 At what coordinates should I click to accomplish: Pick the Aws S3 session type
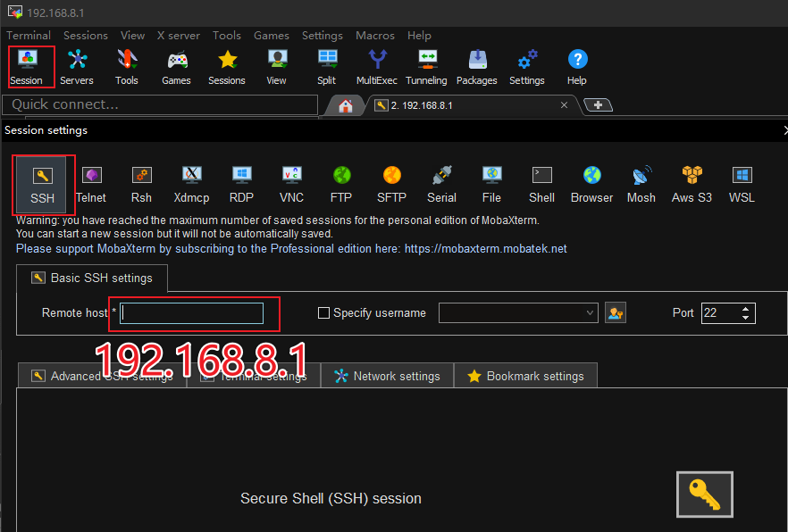point(692,185)
